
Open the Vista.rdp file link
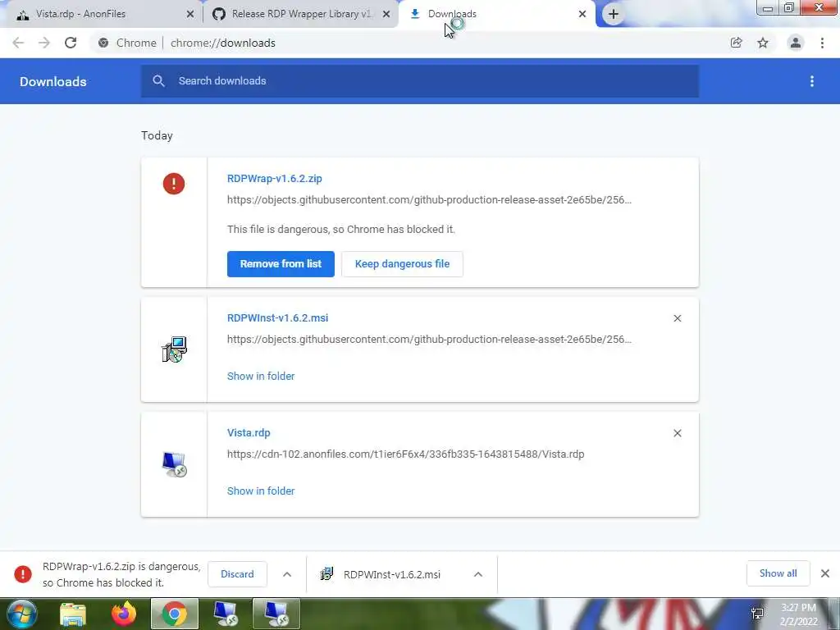pyautogui.click(x=249, y=432)
